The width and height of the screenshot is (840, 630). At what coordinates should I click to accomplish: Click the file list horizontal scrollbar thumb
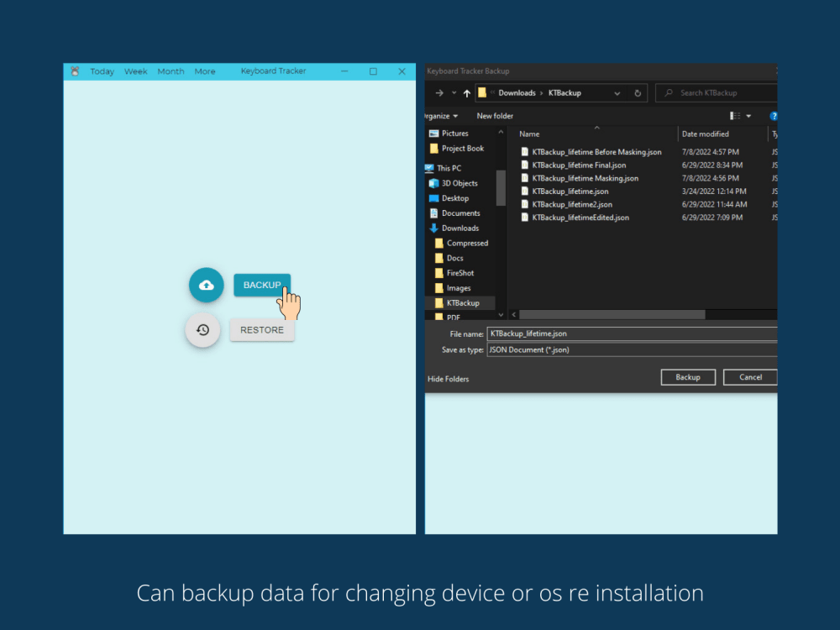(612, 315)
